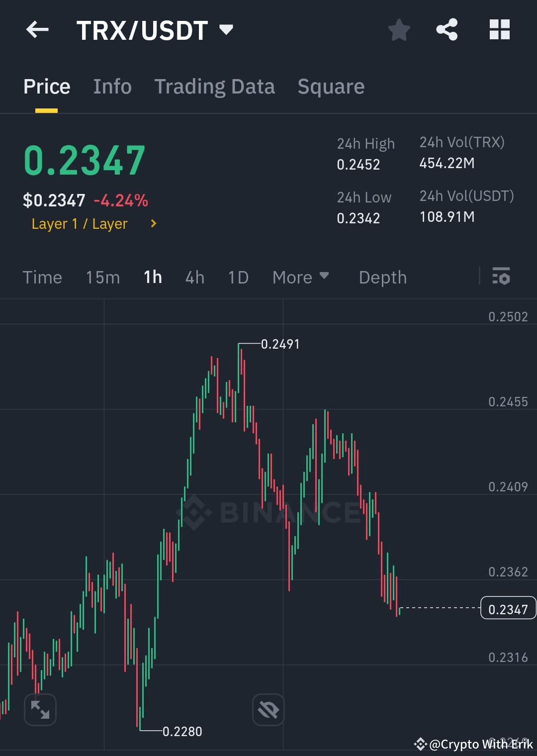This screenshot has height=756, width=537.
Task: Toggle the 4h candle interval
Action: tap(194, 277)
